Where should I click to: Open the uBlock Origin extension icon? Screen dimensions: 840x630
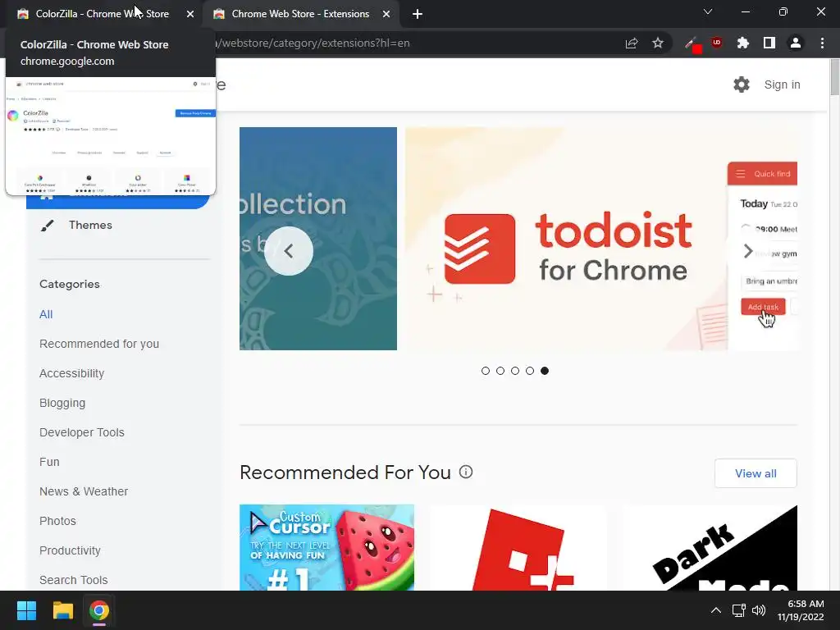coord(717,43)
